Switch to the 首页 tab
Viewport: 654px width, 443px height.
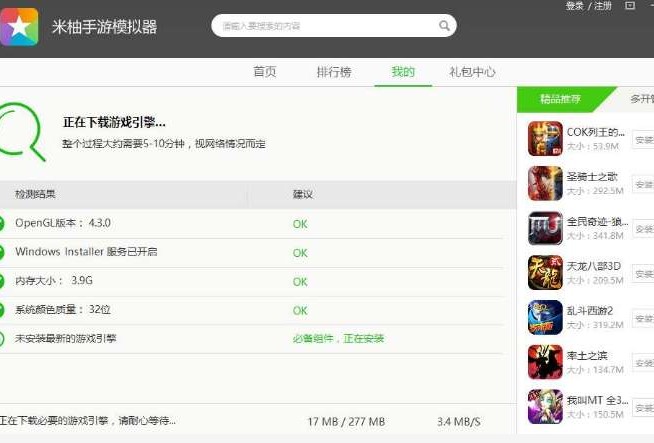pos(264,72)
